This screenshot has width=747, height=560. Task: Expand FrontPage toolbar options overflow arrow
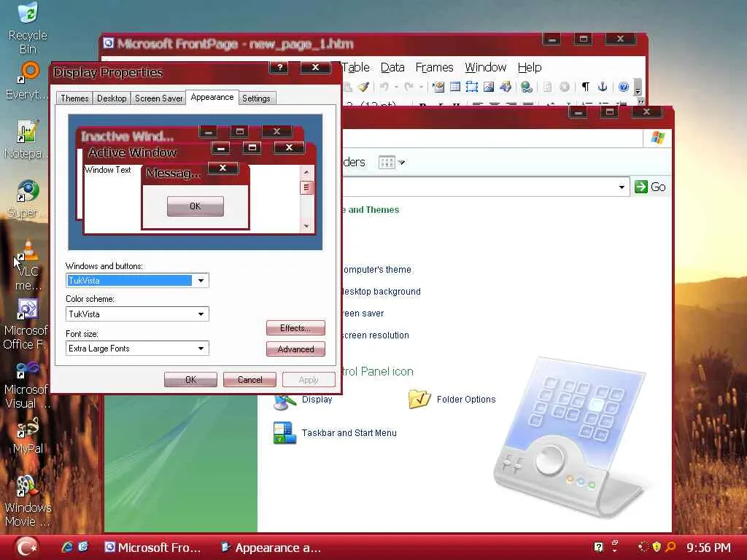[x=638, y=88]
